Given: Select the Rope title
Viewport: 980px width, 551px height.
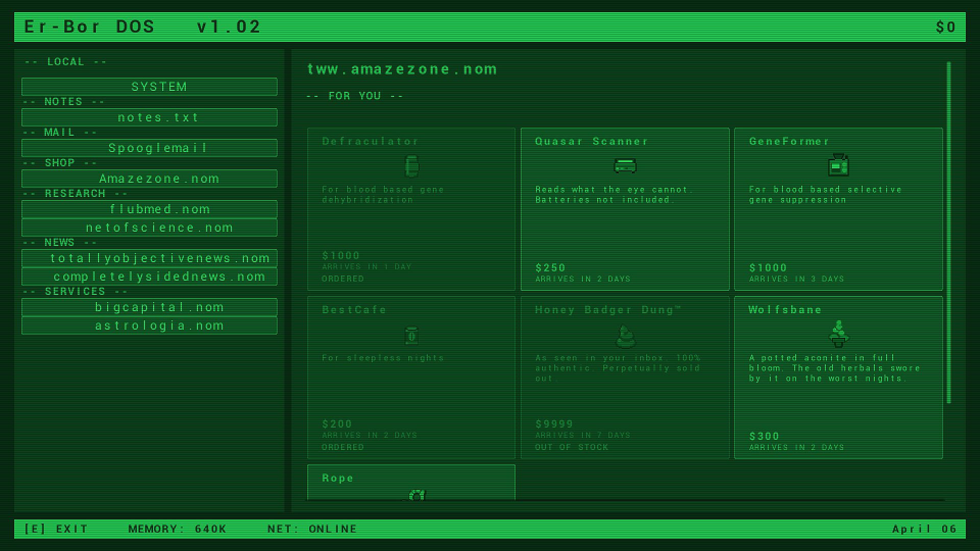Looking at the screenshot, I should (338, 478).
